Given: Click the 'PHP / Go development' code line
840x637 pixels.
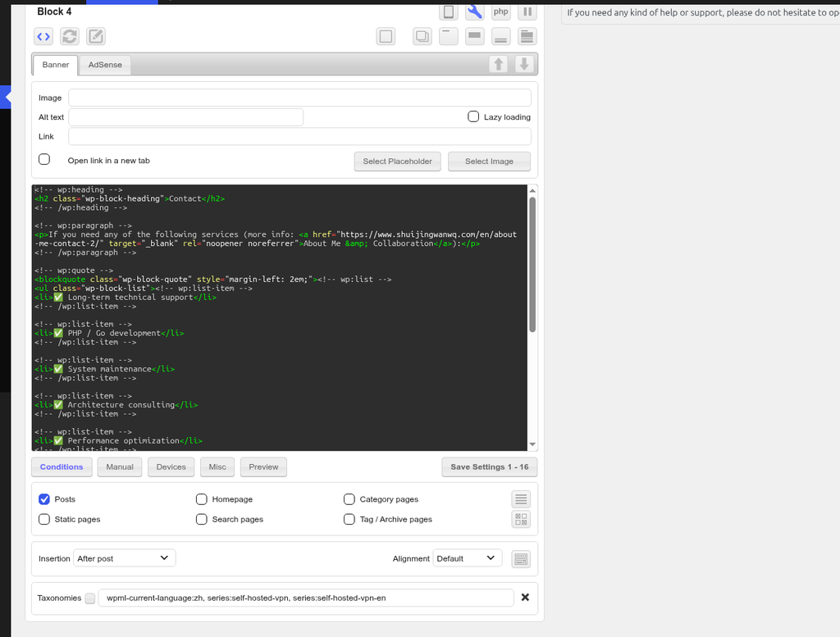Looking at the screenshot, I should pos(109,333).
